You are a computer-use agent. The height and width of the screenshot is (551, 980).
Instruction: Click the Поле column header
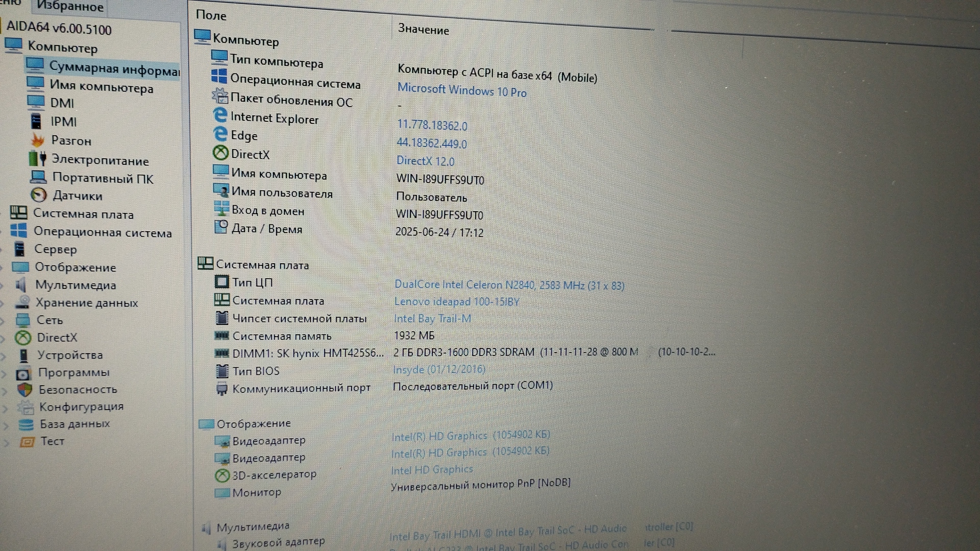211,15
